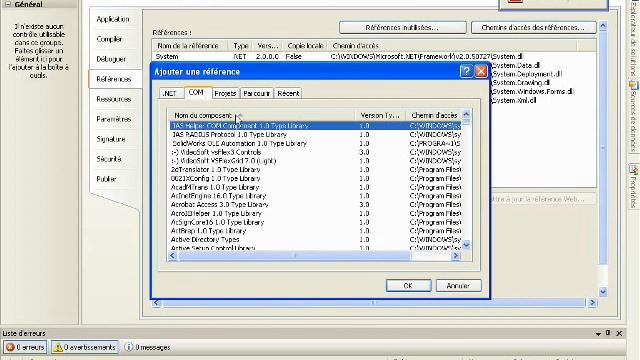The image size is (640, 360).
Task: Open help for the Ajouter une référence dialog
Action: [466, 71]
